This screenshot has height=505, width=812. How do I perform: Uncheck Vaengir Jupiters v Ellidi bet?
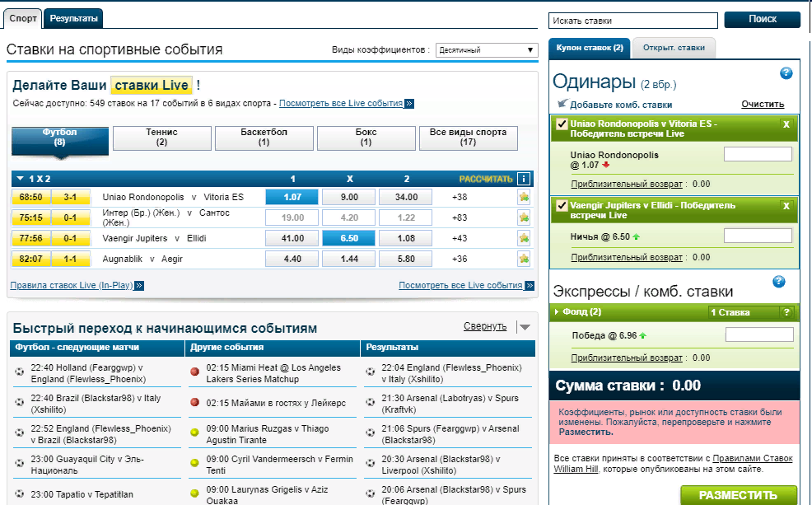[562, 206]
